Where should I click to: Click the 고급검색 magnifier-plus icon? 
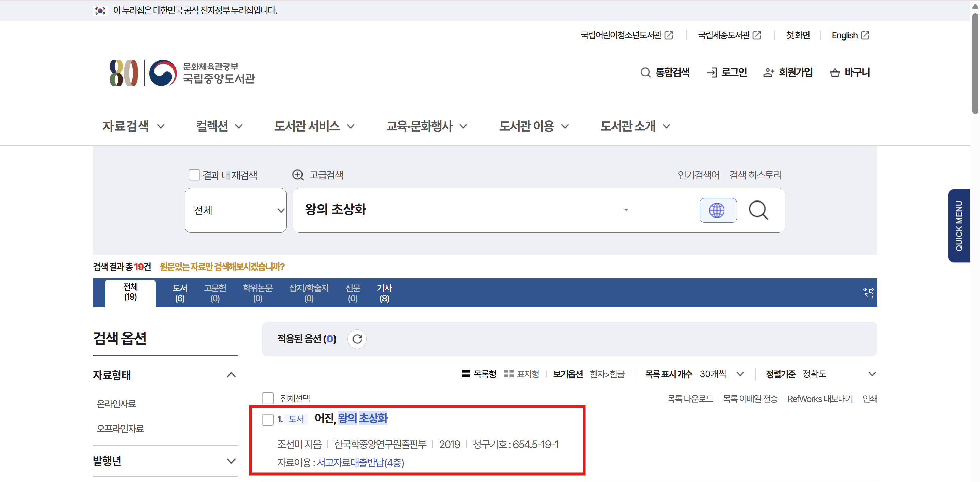[297, 175]
